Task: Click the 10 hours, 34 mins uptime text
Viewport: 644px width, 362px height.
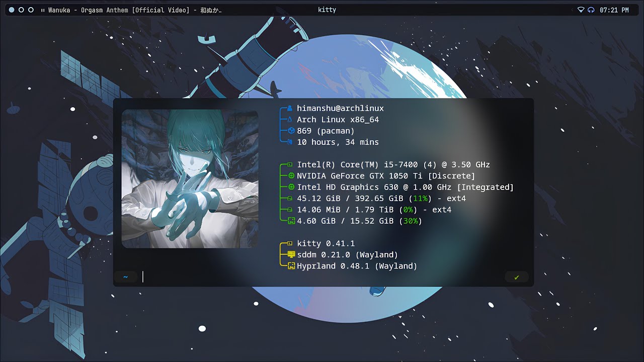Action: point(338,142)
